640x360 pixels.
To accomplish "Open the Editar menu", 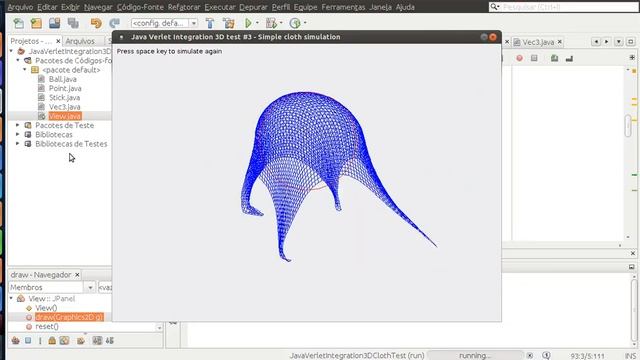I will click(x=47, y=7).
